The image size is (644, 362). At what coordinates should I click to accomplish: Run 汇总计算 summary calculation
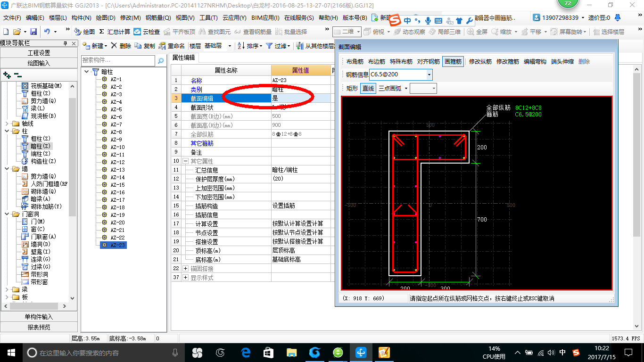click(115, 32)
